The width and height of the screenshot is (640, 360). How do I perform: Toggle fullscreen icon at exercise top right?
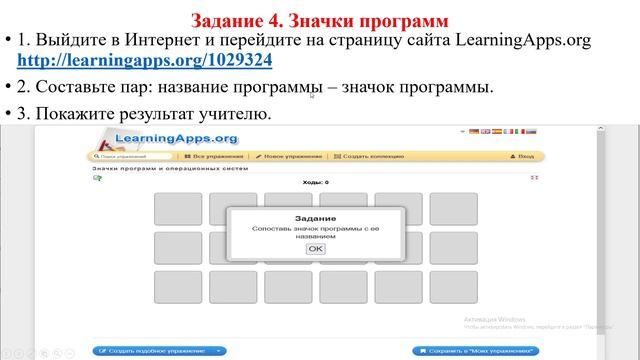click(x=534, y=178)
